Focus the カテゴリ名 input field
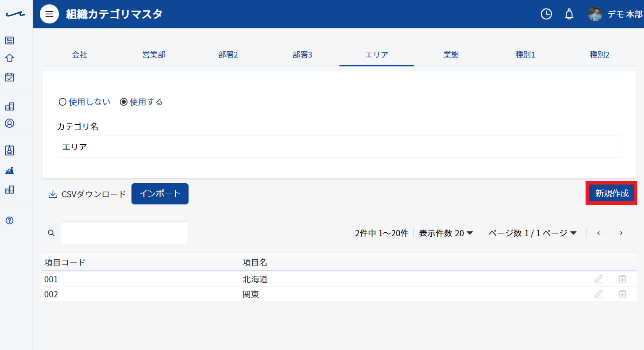 click(x=339, y=146)
